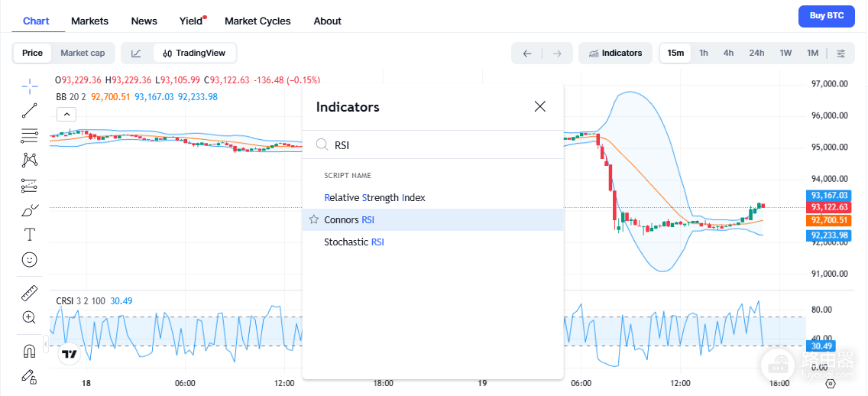The width and height of the screenshot is (868, 396).
Task: Go to the Market Cycles tab
Action: tap(257, 21)
